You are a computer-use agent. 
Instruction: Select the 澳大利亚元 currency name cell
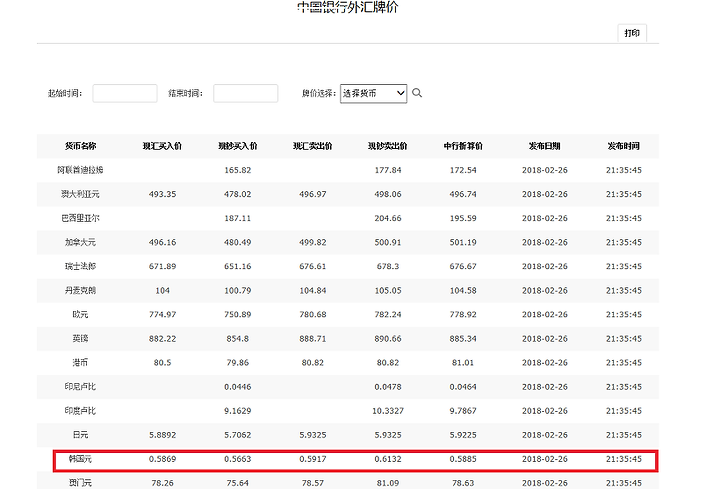tap(80, 194)
